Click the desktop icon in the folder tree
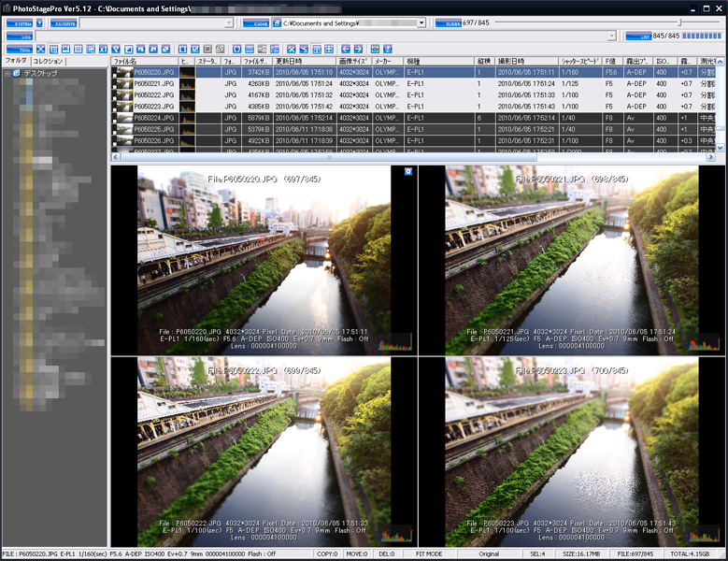 (x=17, y=73)
